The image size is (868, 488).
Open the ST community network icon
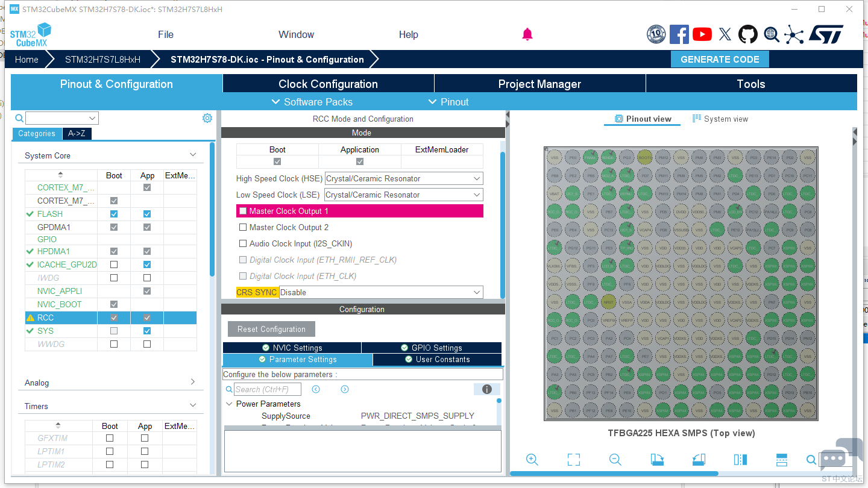click(x=794, y=34)
